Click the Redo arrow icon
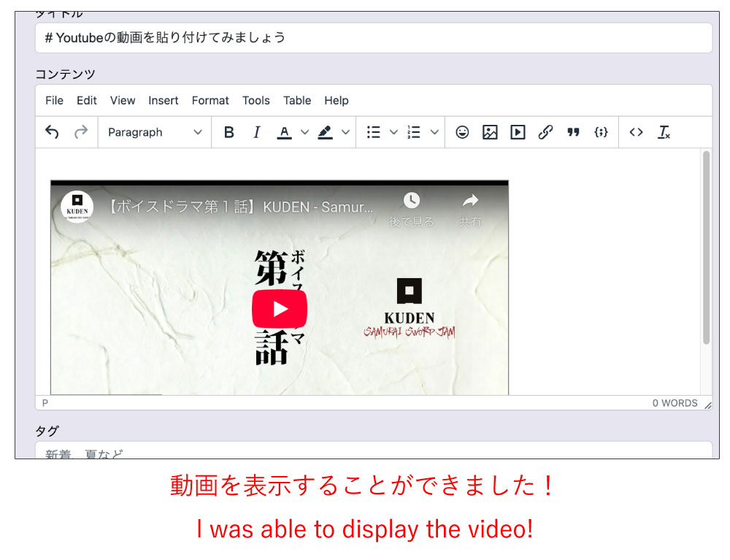Image resolution: width=730 pixels, height=560 pixels. coord(81,132)
